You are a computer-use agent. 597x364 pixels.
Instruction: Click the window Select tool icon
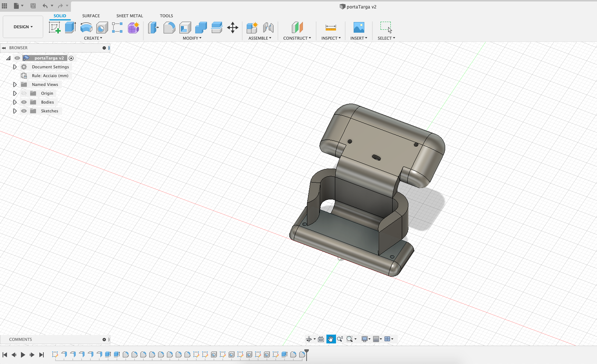click(386, 28)
